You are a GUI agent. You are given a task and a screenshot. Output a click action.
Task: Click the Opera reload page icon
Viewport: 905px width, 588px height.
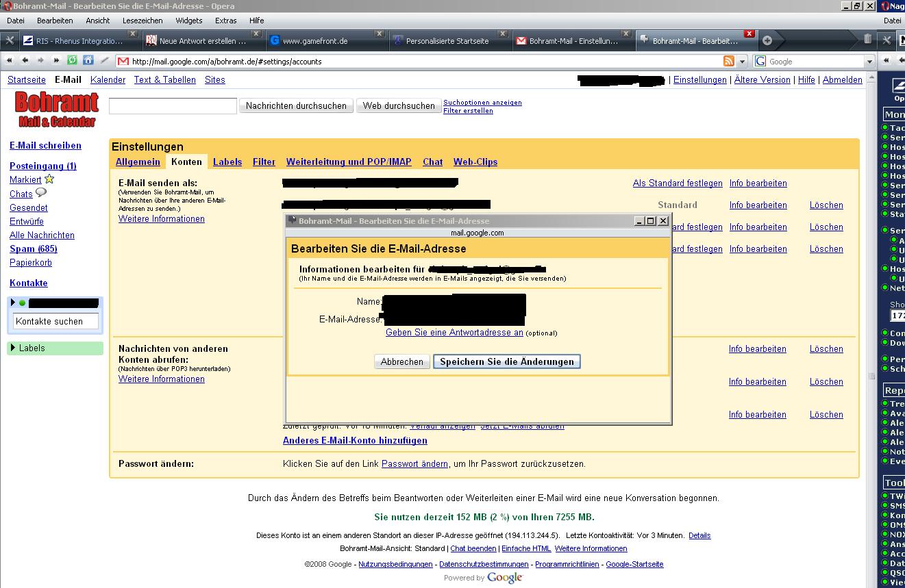point(72,61)
